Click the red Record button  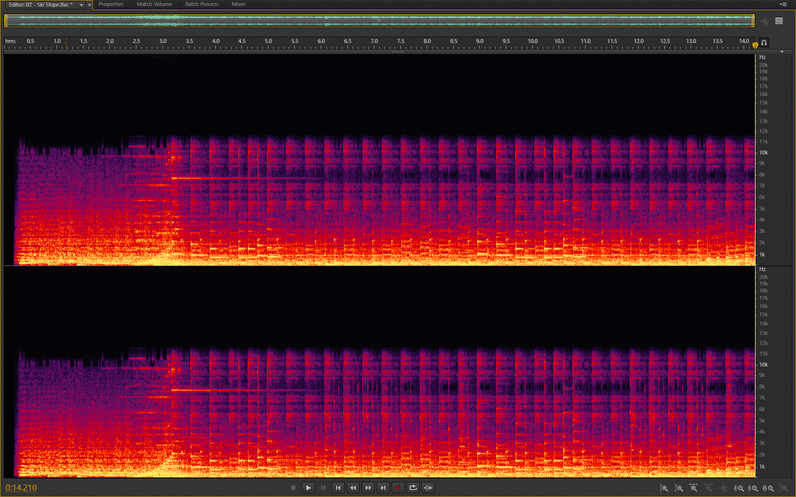tap(398, 487)
